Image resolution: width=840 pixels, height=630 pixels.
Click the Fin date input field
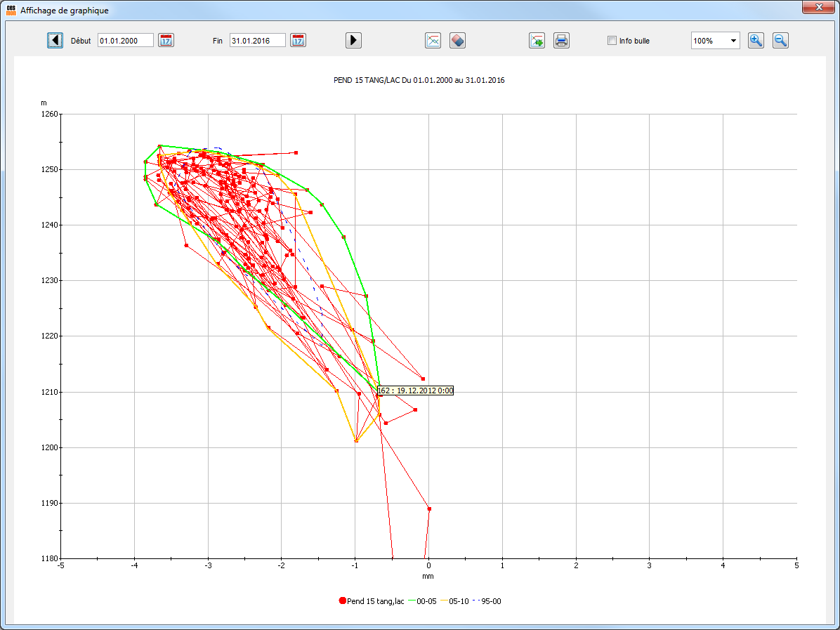tap(257, 41)
